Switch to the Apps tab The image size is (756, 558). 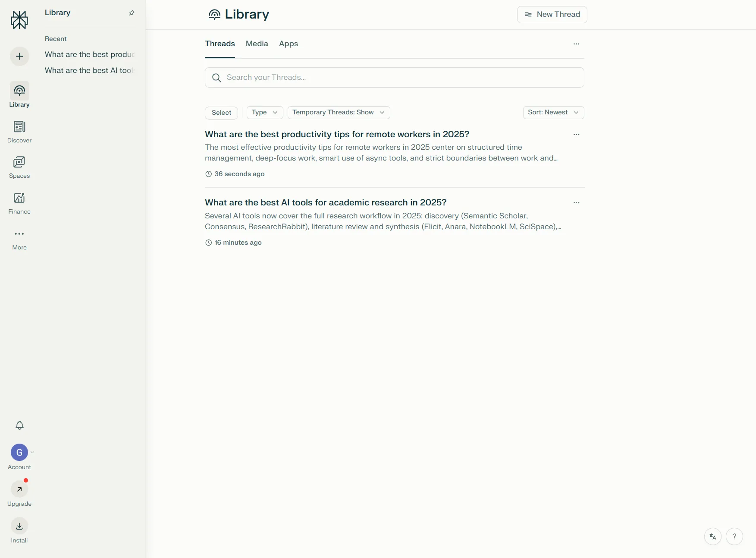(289, 44)
